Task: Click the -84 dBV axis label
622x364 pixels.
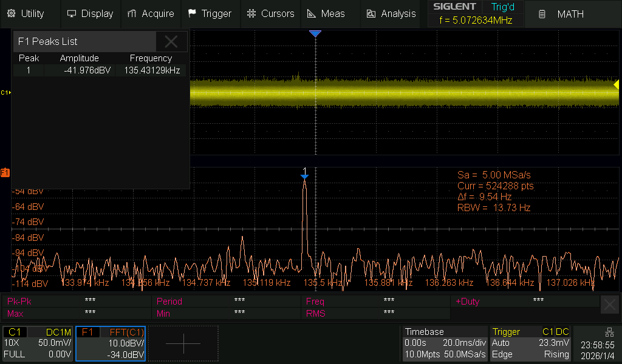Action: 28,238
